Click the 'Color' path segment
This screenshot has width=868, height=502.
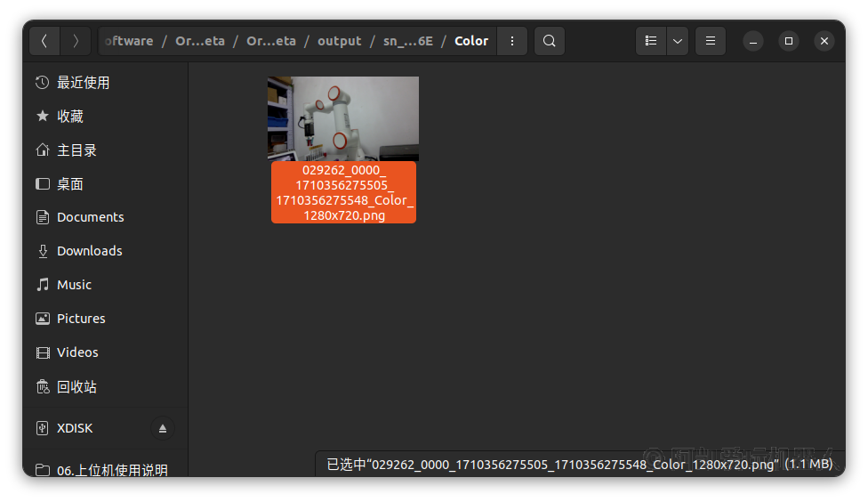(x=470, y=41)
